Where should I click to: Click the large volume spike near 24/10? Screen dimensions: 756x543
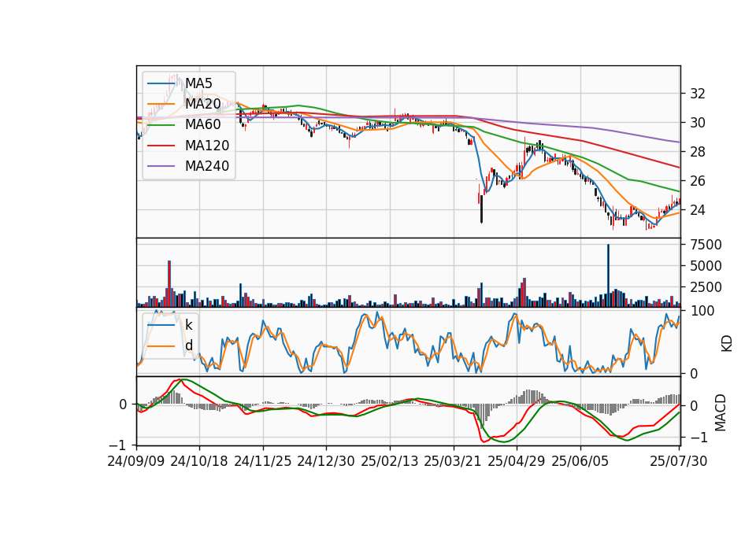169,284
